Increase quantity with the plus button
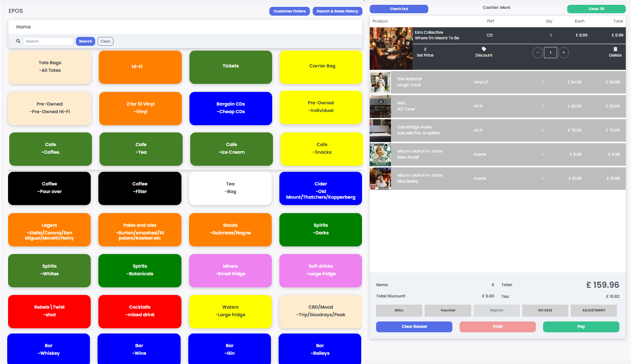 coord(564,53)
